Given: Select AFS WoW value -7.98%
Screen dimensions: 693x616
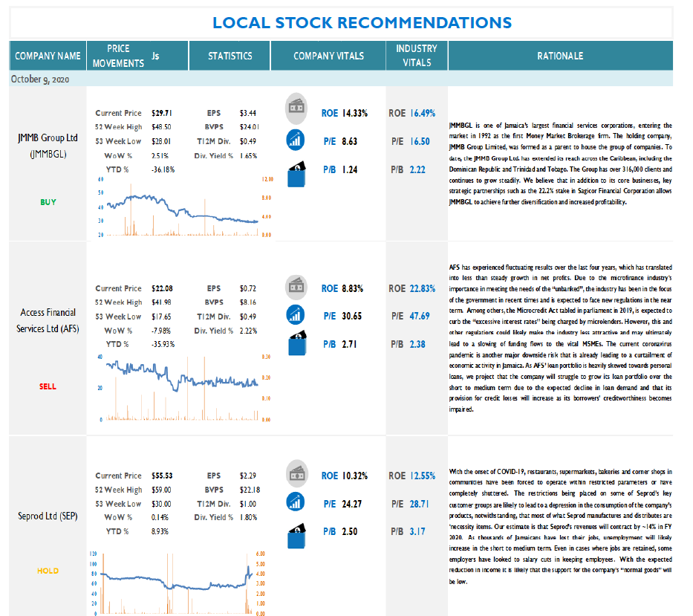Looking at the screenshot, I should tap(161, 331).
